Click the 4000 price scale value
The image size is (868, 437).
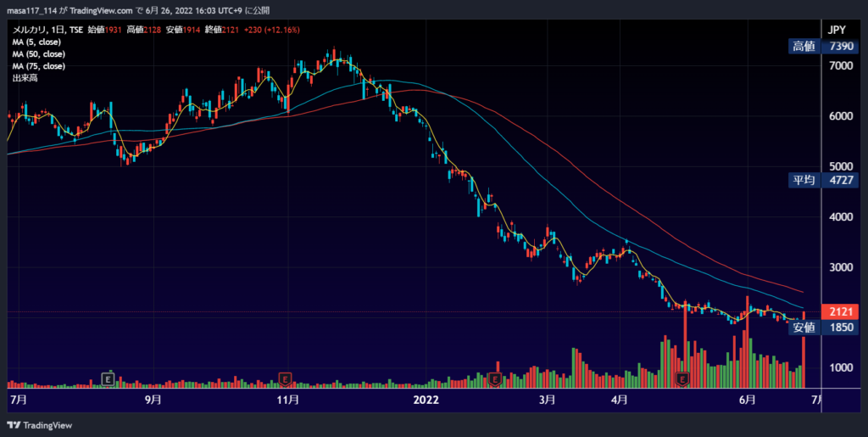coord(841,217)
